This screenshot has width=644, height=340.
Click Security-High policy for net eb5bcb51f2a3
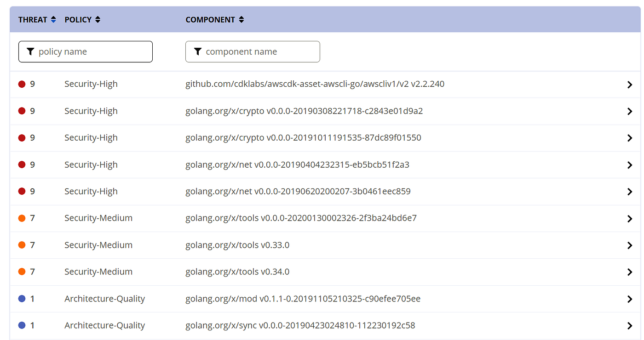coord(91,164)
